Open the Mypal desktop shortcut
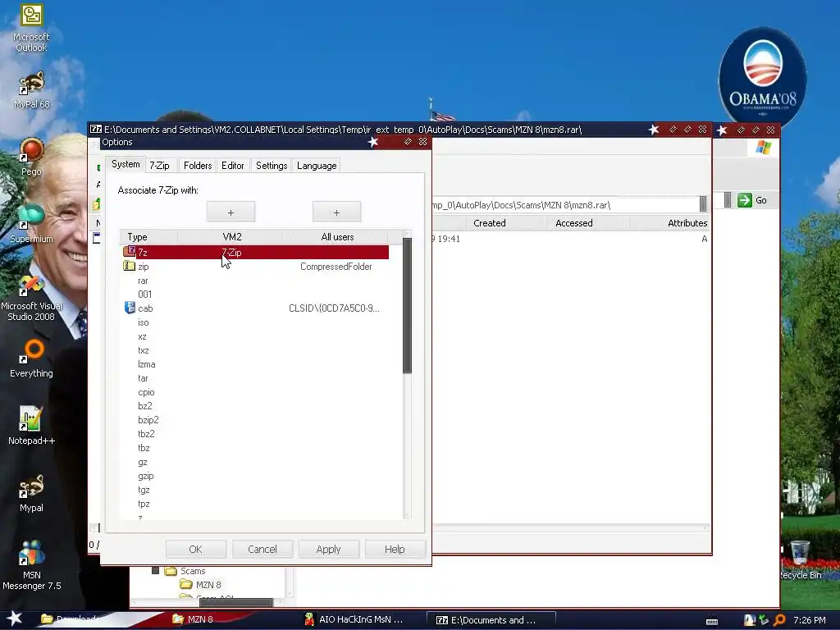Image resolution: width=840 pixels, height=630 pixels. tap(31, 493)
